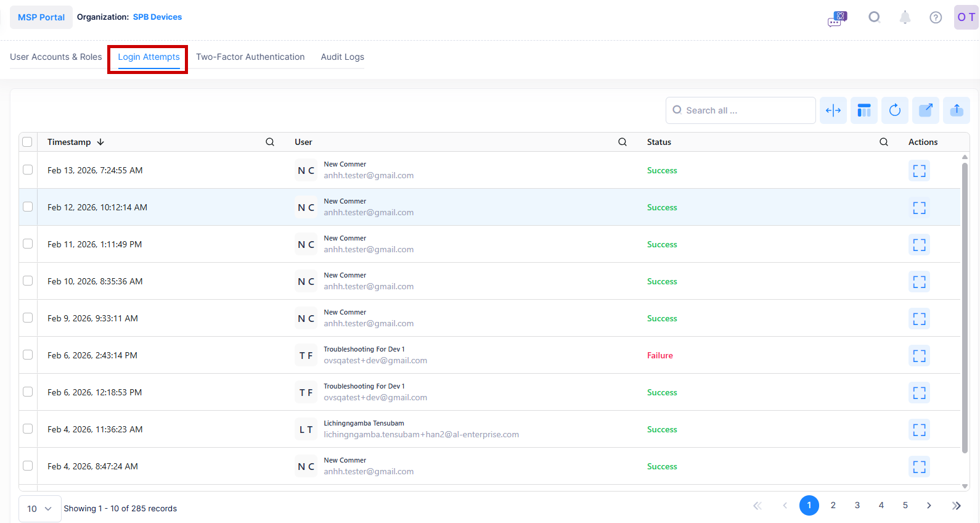The image size is (980, 523).
Task: Open the help question mark icon
Action: [x=935, y=17]
